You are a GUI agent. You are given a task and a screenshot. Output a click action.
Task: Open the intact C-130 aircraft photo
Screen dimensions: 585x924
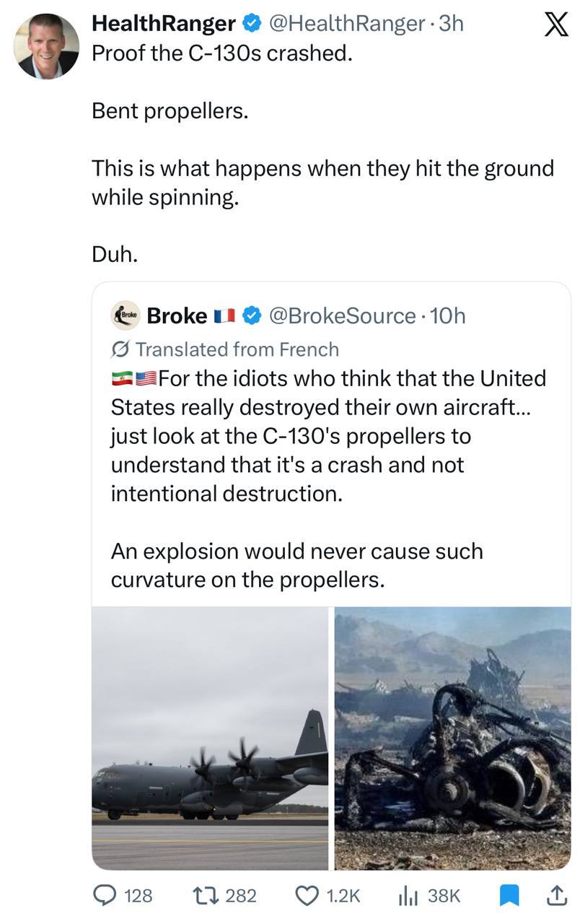click(x=210, y=738)
